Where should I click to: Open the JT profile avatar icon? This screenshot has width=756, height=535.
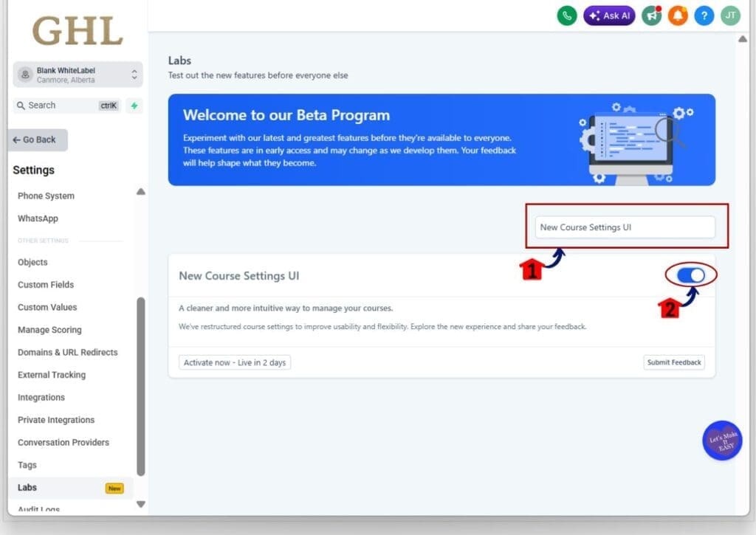(729, 15)
